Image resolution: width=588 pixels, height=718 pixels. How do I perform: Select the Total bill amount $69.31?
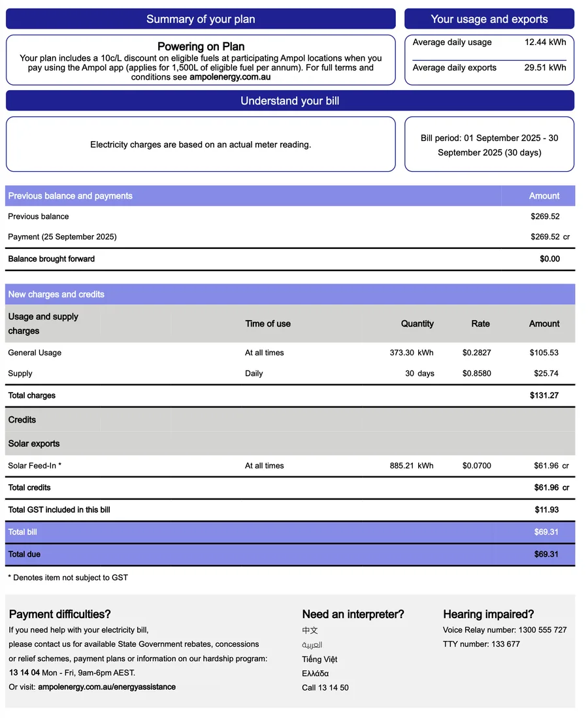(546, 532)
